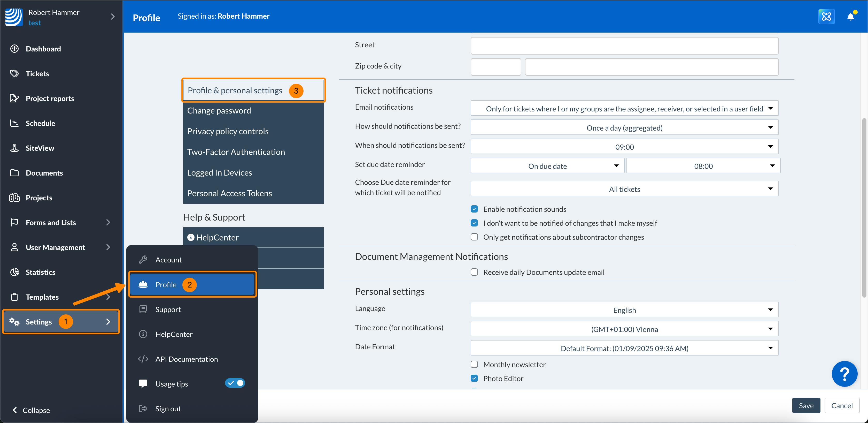Select Change password in profile menu
This screenshot has width=868, height=423.
[219, 111]
